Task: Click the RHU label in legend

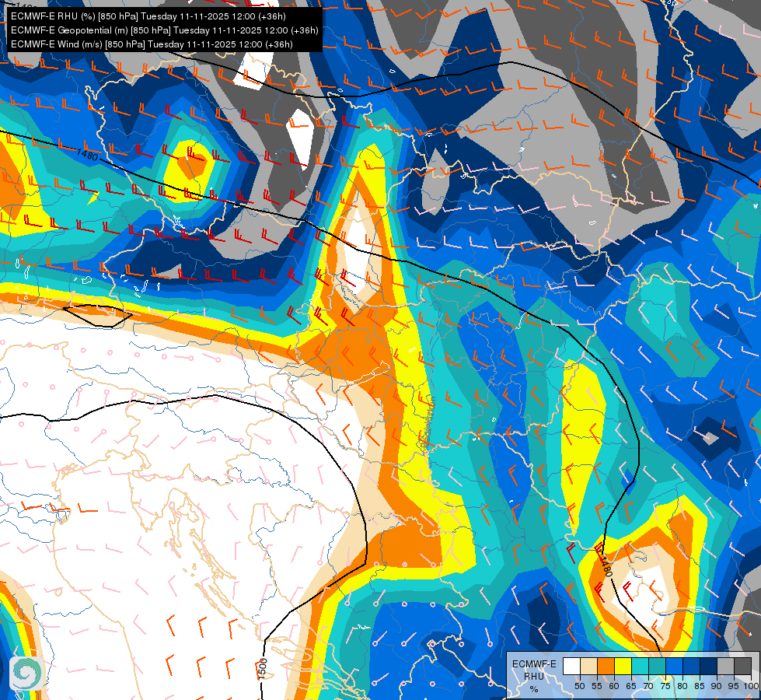Action: pos(534,677)
